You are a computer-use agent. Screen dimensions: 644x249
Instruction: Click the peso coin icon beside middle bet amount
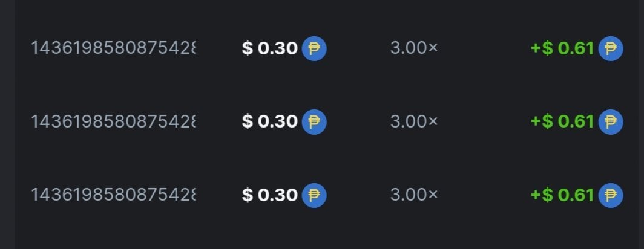(314, 121)
